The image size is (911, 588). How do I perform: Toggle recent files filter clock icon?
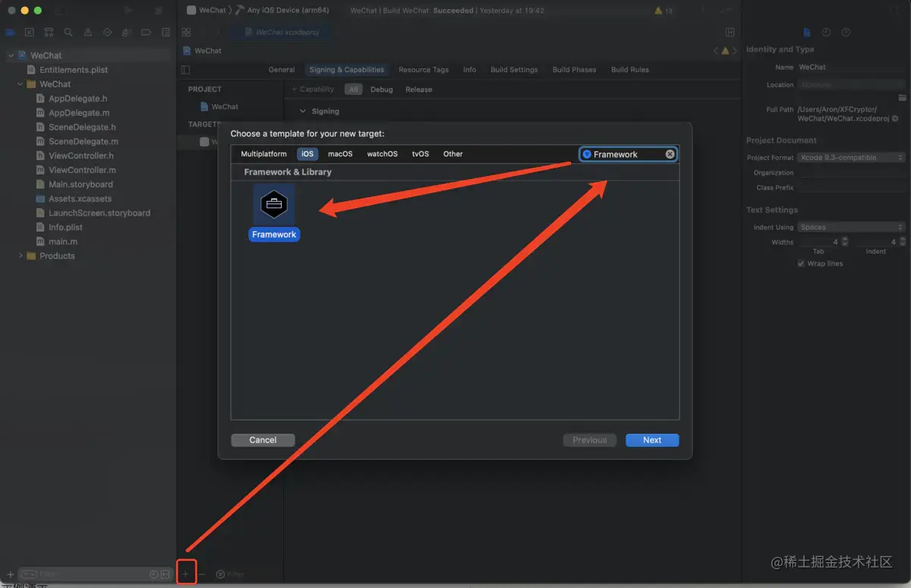(x=154, y=575)
